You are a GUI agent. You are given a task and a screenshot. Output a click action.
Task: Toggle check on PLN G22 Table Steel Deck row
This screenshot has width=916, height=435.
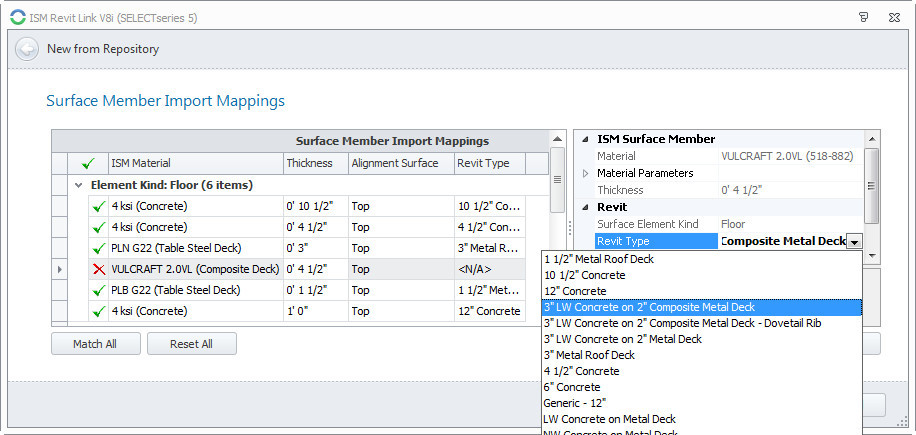[99, 248]
